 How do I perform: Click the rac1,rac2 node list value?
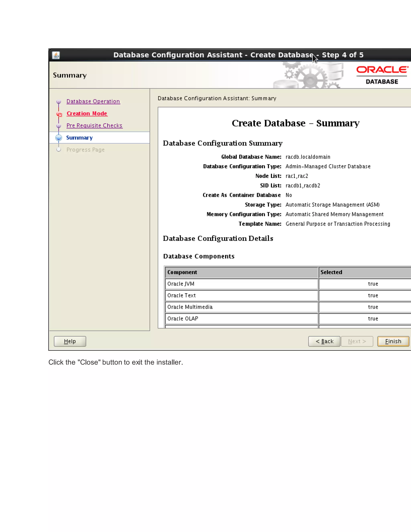297,176
